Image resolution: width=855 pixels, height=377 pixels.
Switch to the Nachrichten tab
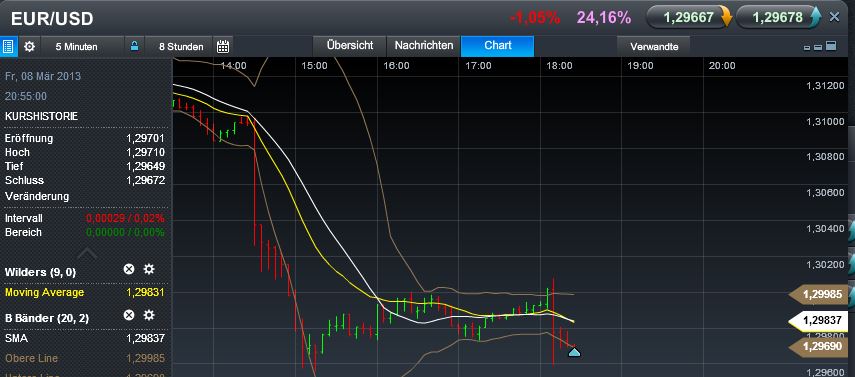(424, 46)
